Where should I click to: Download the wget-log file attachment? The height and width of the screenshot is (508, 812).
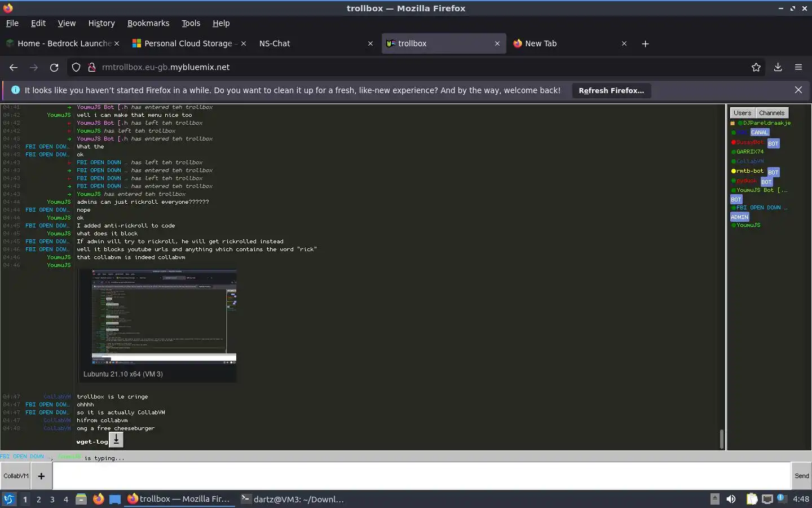[116, 439]
